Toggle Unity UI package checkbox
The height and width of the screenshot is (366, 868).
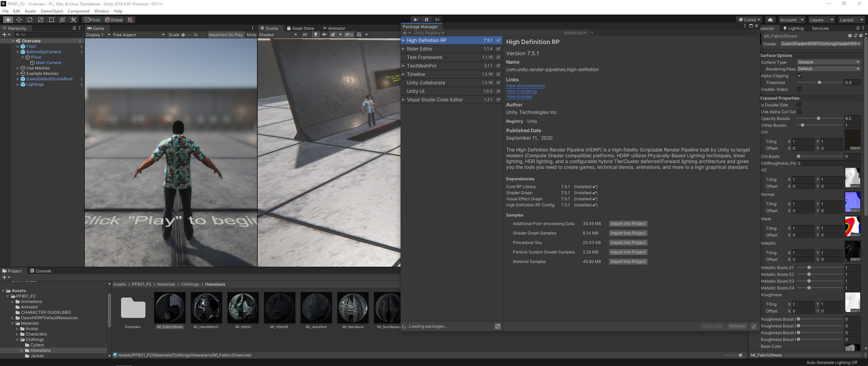coord(498,91)
